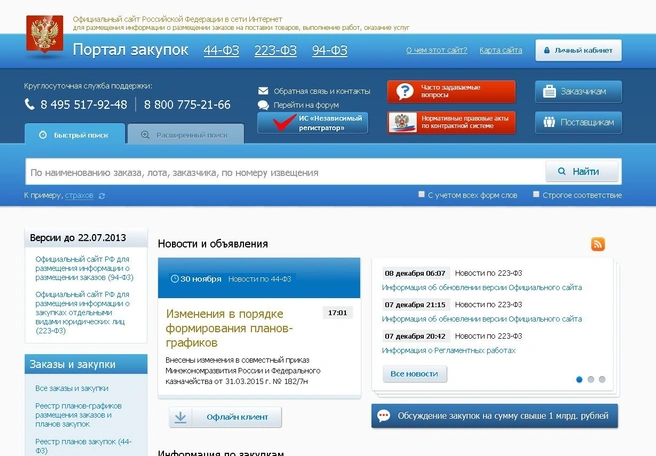Open Официальный сайт РФ 94-ФЗ link
656x456 pixels.
pos(84,268)
